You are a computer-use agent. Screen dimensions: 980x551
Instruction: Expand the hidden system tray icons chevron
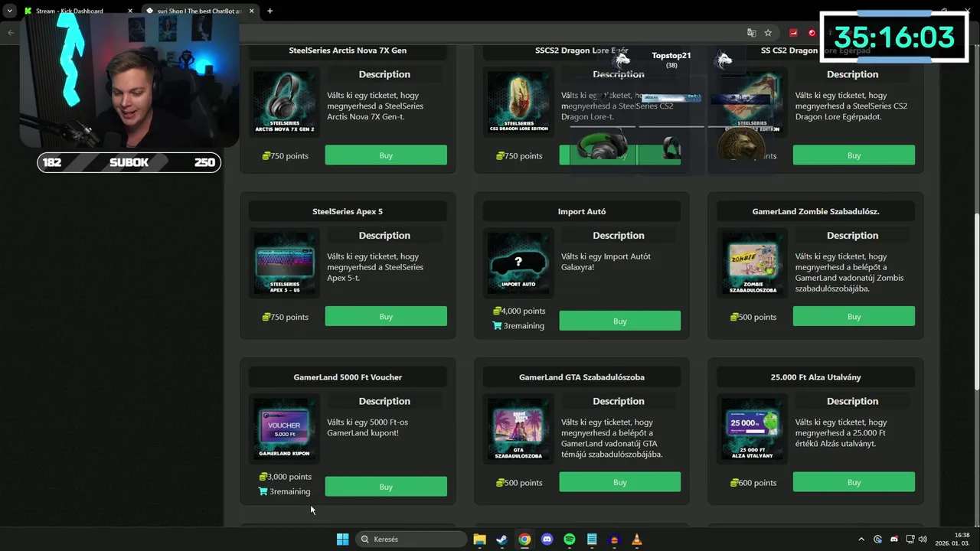861,539
